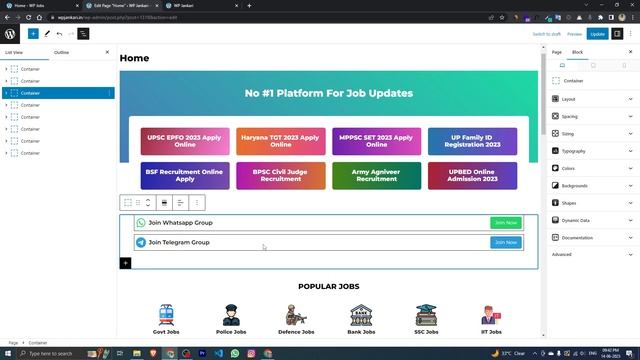Image resolution: width=640 pixels, height=360 pixels.
Task: Open block toolbar three-dot options
Action: [x=197, y=203]
